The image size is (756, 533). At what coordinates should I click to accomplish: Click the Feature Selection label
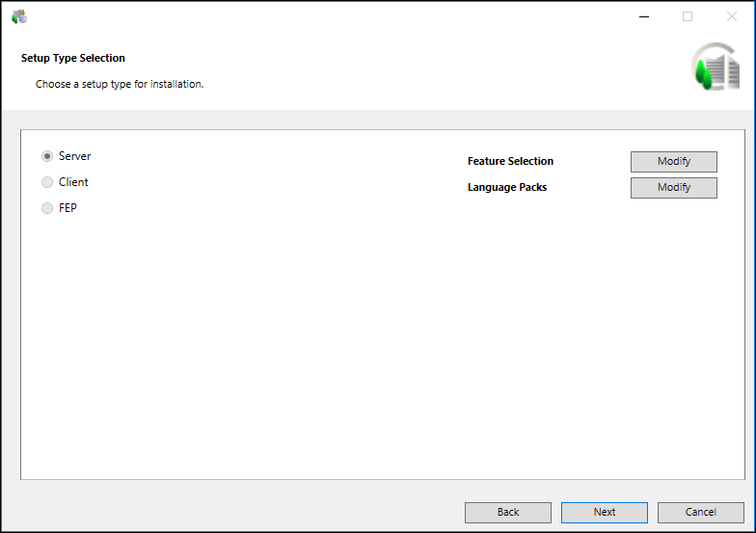click(x=510, y=161)
